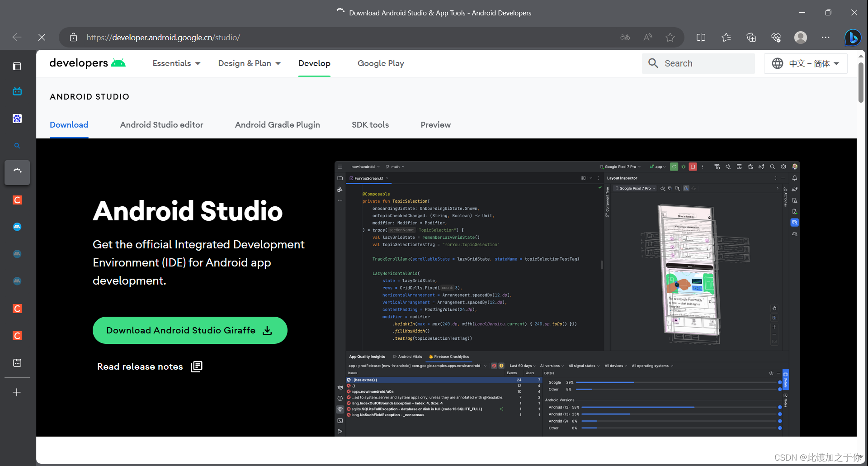Screen dimensions: 868x466
Task: Go back with the browser back arrow
Action: coord(17,37)
